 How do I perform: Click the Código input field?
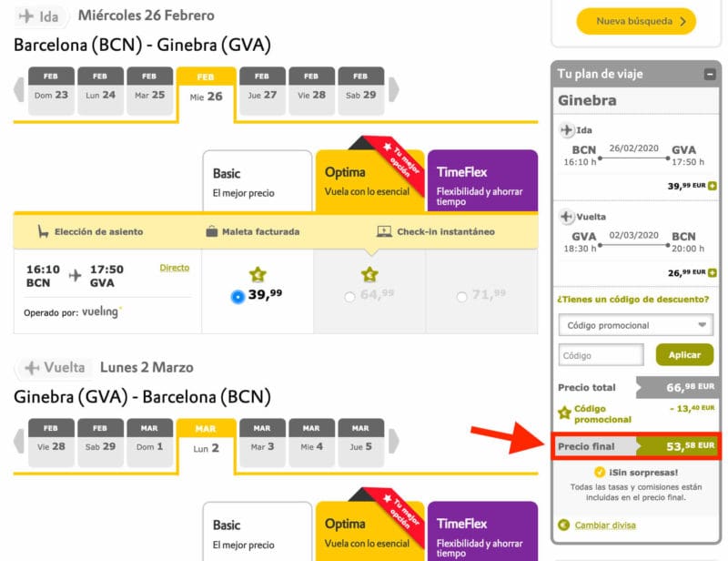pyautogui.click(x=601, y=354)
